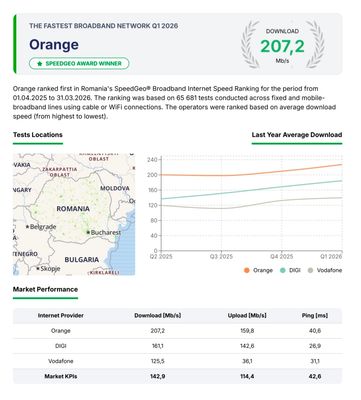Click the Ping [ms] column header
Image resolution: width=361 pixels, height=400 pixels.
pos(315,315)
